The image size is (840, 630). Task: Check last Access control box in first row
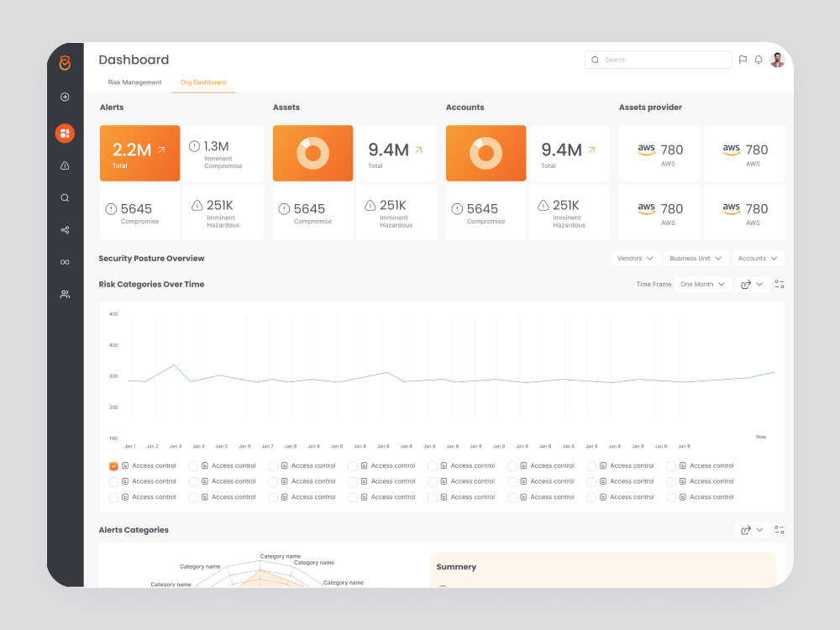coord(671,466)
